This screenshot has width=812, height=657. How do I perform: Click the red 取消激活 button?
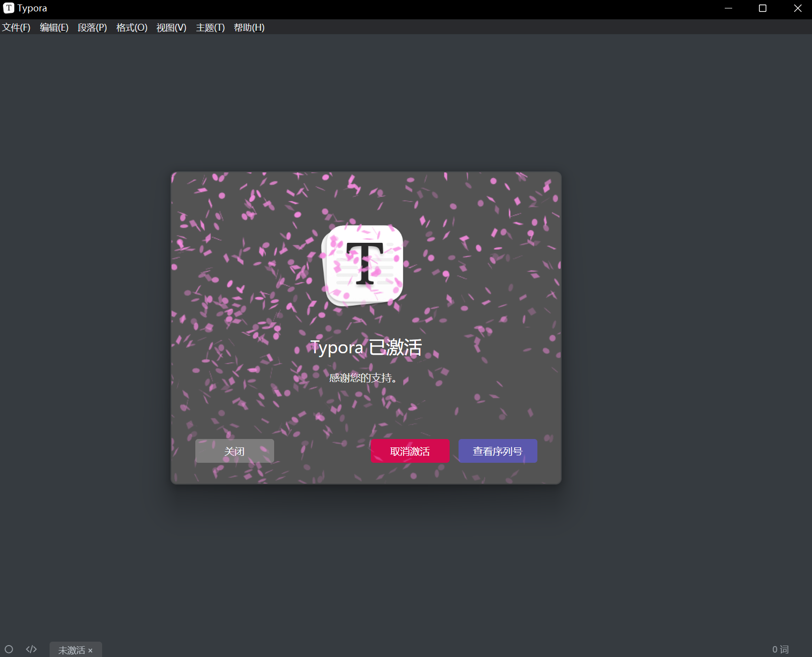(x=410, y=451)
